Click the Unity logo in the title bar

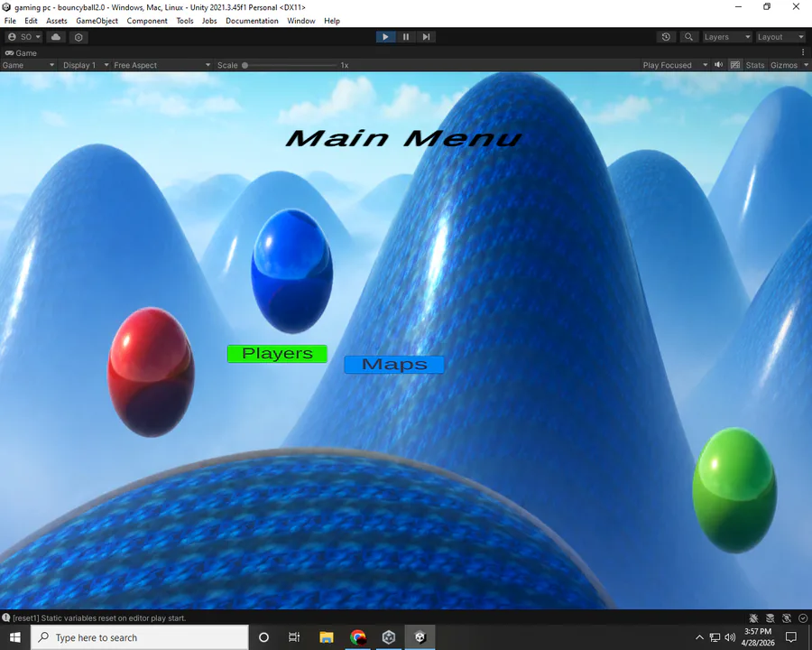[x=6, y=7]
